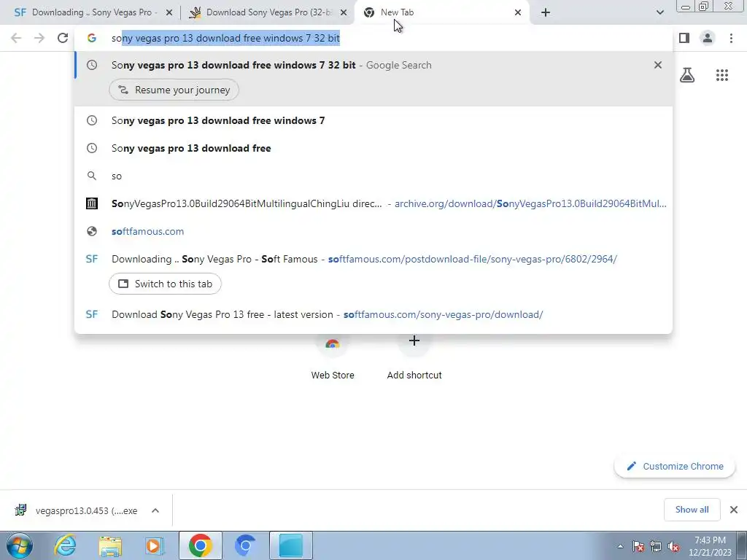
Task: Click inside the address bar text
Action: (x=225, y=38)
